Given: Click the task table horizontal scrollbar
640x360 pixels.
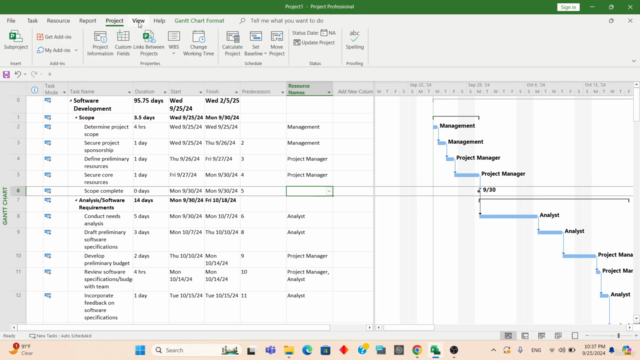Looking at the screenshot, I should (173, 327).
